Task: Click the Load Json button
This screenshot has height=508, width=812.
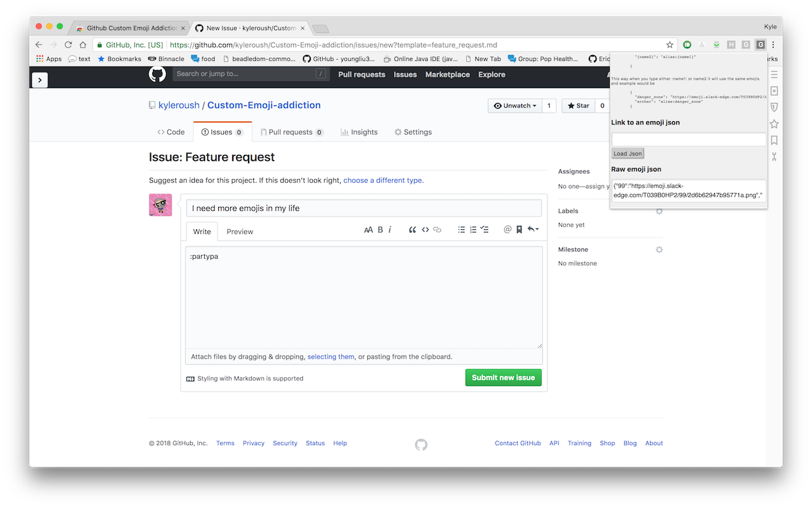Action: click(x=627, y=154)
